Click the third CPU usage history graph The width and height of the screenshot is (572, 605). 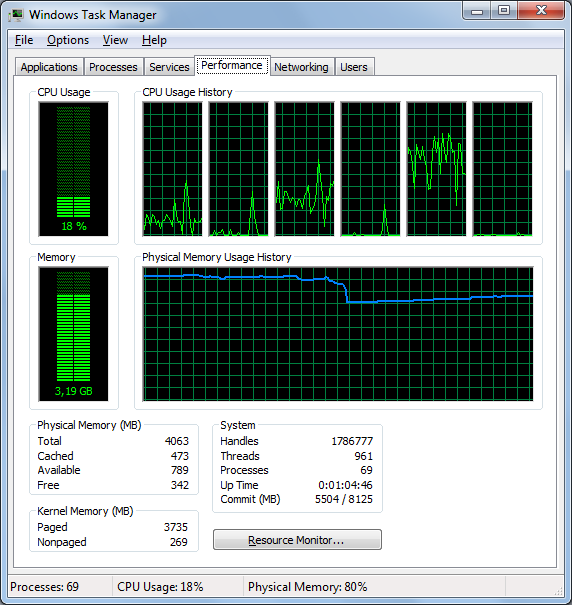[304, 169]
